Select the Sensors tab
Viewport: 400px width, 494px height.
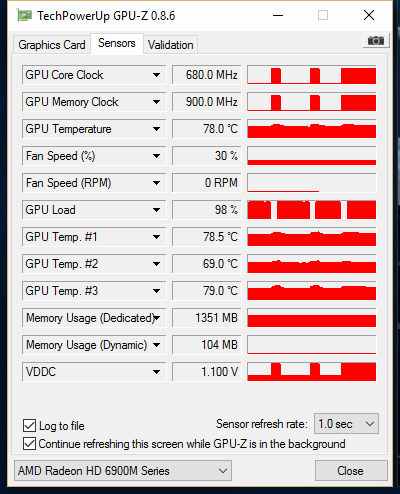tap(117, 43)
